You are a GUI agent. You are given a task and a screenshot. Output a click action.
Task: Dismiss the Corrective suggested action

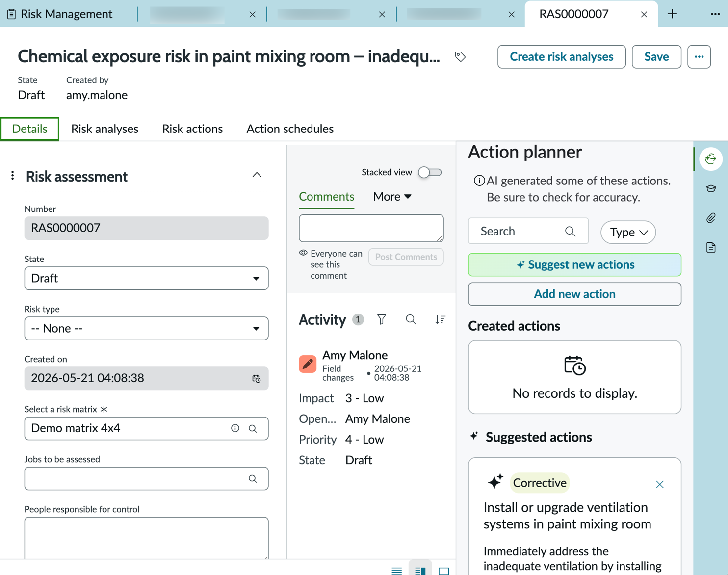point(660,485)
